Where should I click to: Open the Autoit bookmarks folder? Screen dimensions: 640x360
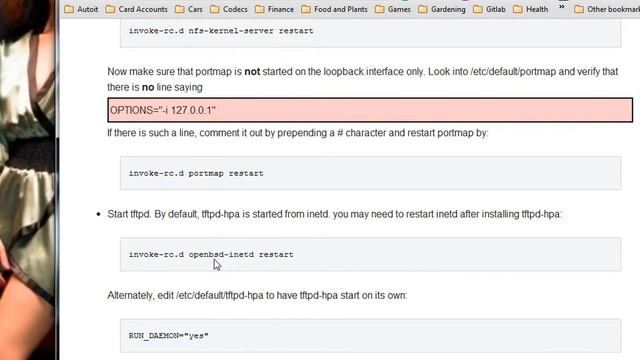81,9
